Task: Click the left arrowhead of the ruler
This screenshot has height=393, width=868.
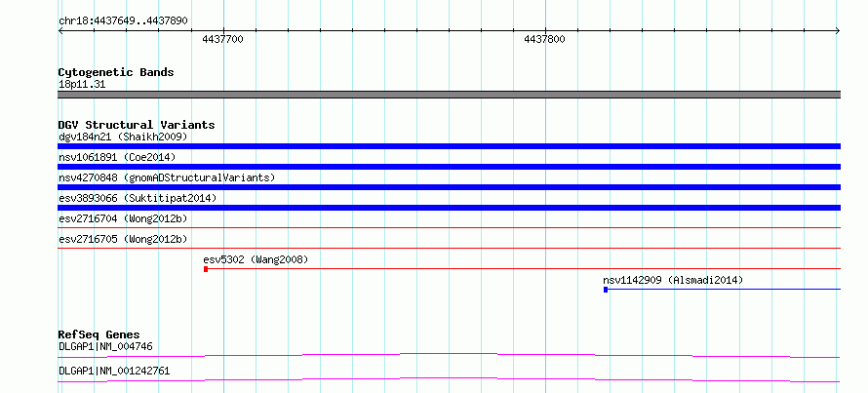Action: click(60, 31)
